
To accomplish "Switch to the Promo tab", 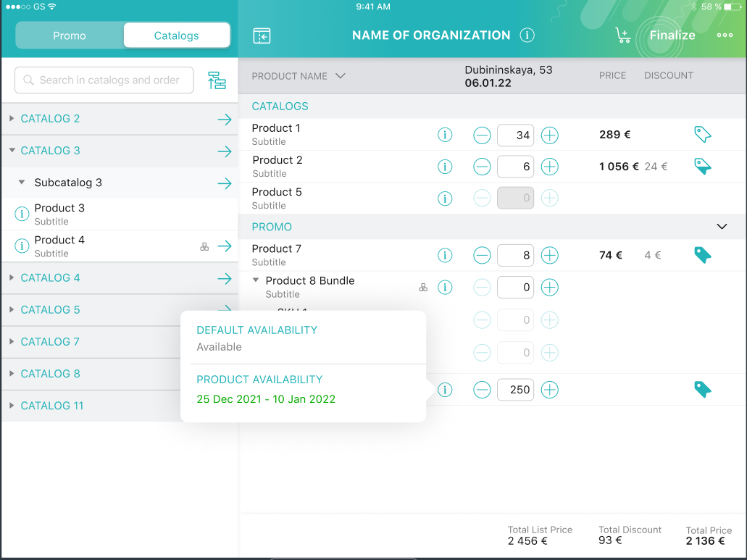I will (70, 35).
